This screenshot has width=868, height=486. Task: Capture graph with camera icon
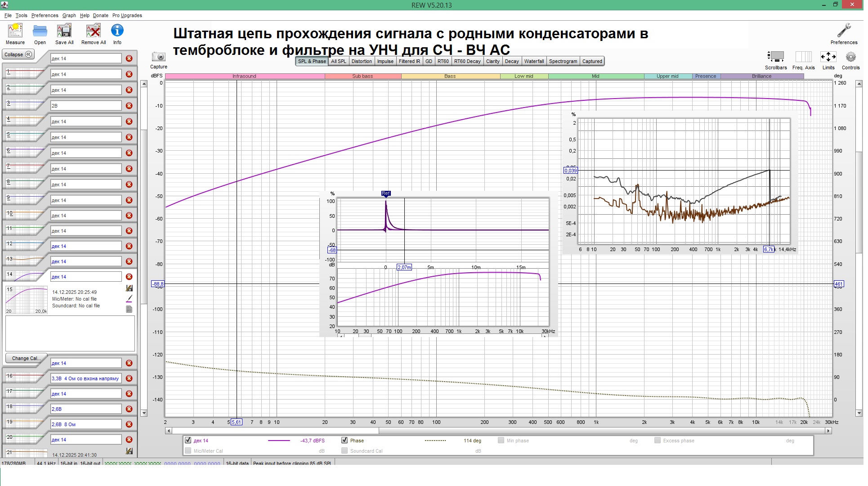click(158, 57)
